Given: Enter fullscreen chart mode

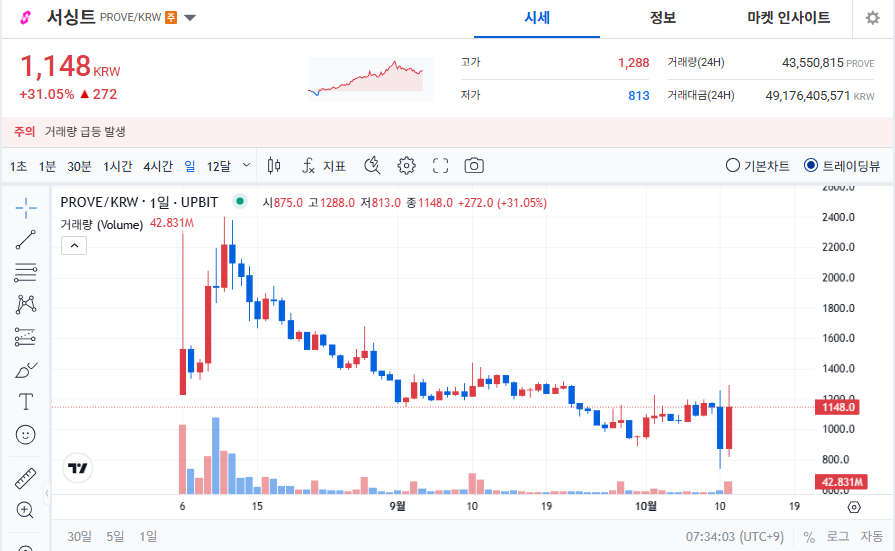Looking at the screenshot, I should click(441, 166).
